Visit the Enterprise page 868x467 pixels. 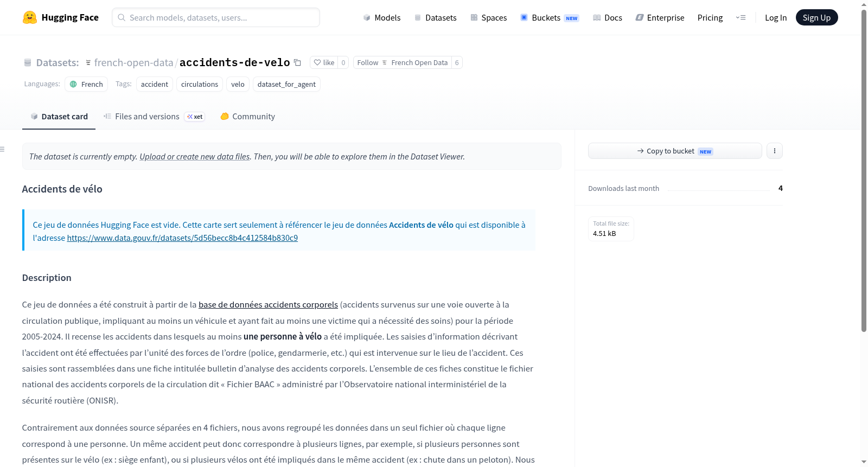click(660, 17)
